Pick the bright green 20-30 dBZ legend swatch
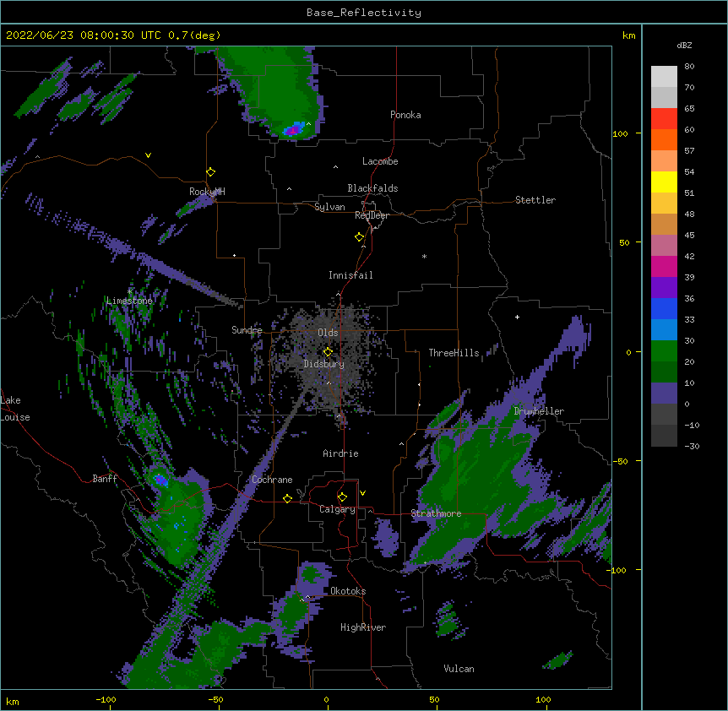This screenshot has width=728, height=711. (x=664, y=351)
